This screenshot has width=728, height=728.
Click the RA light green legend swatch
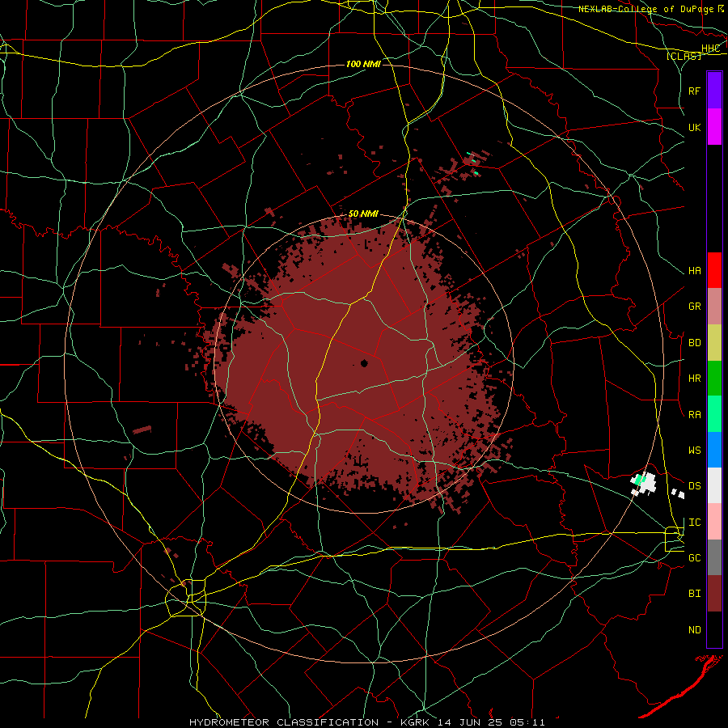pos(714,414)
